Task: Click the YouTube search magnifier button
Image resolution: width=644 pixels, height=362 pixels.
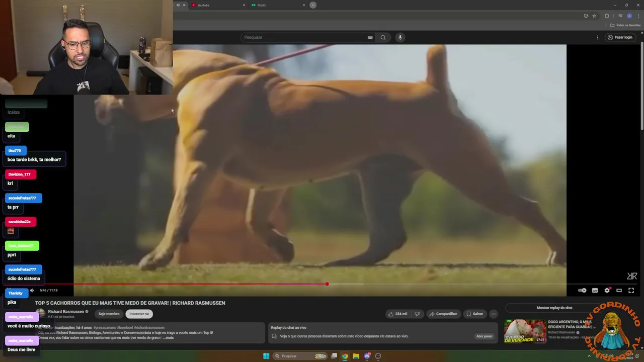Action: pos(383,37)
